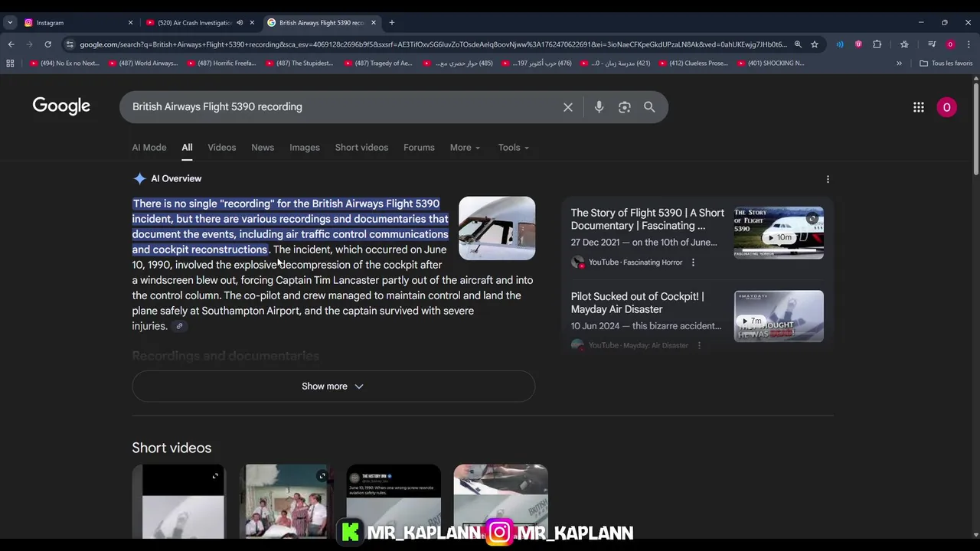Open the 'Tous les favoris' bookmarks folder
Screen dimensions: 980x551
click(946, 64)
